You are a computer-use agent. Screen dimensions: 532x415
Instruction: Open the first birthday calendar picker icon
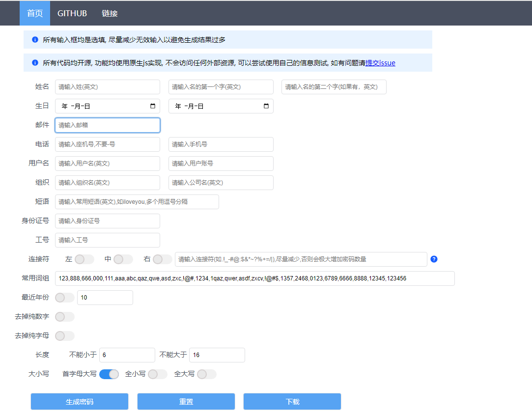152,106
